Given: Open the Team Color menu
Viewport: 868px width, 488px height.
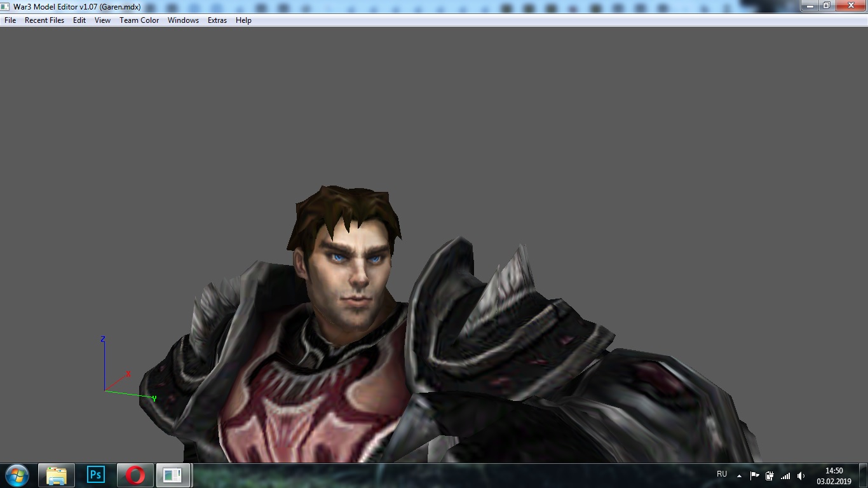Looking at the screenshot, I should click(139, 20).
